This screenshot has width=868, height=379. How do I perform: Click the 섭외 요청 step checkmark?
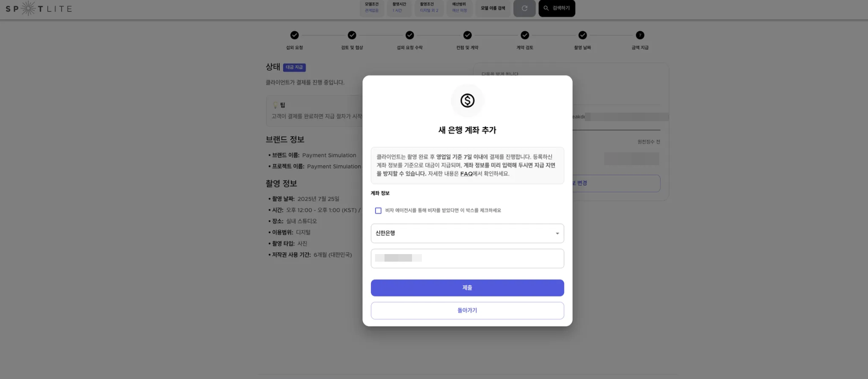click(295, 35)
